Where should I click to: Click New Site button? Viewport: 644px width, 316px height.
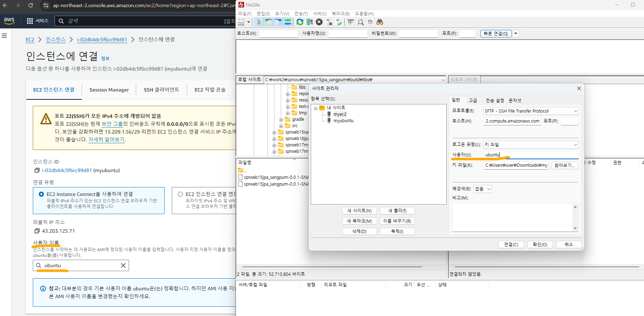tap(360, 211)
